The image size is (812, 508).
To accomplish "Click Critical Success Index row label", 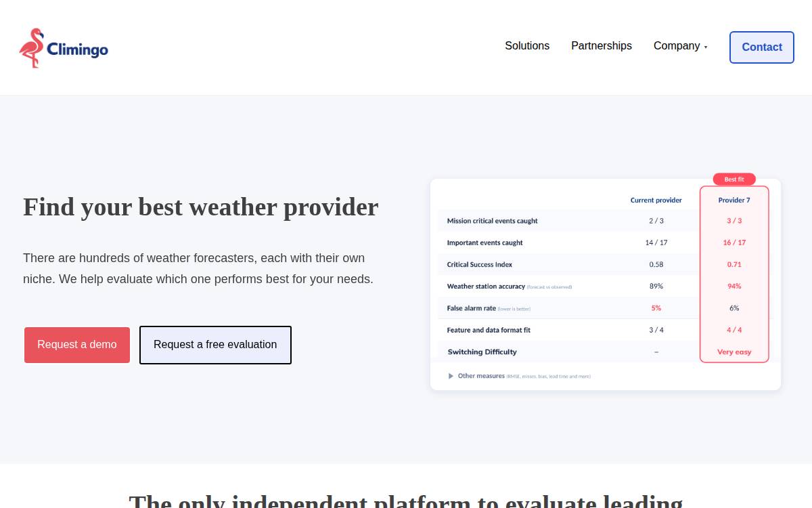I will (480, 264).
